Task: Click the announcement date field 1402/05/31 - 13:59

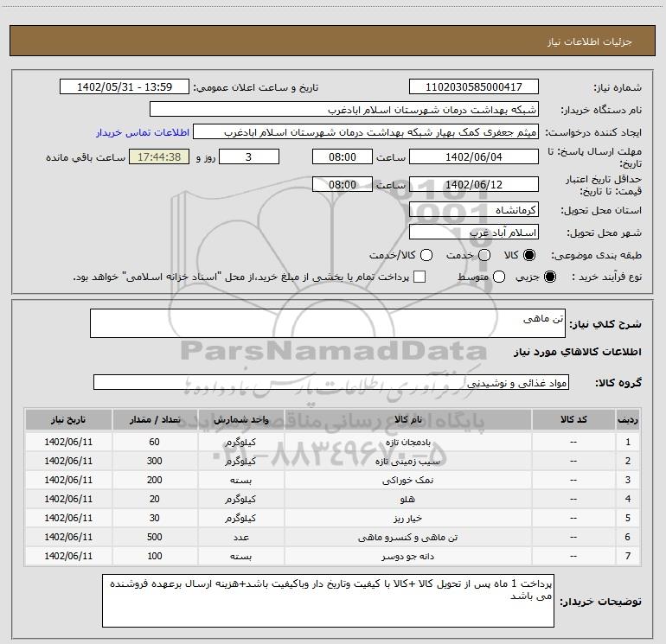Action: pyautogui.click(x=125, y=87)
